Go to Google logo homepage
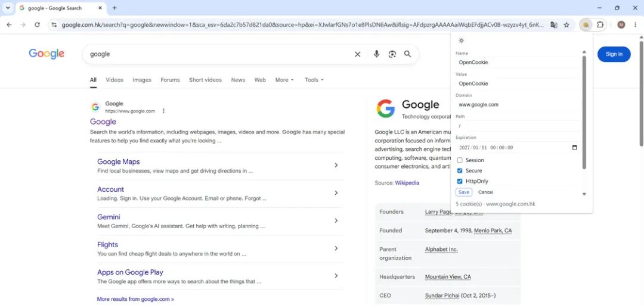Viewport: 644px width, 305px height. click(x=47, y=54)
